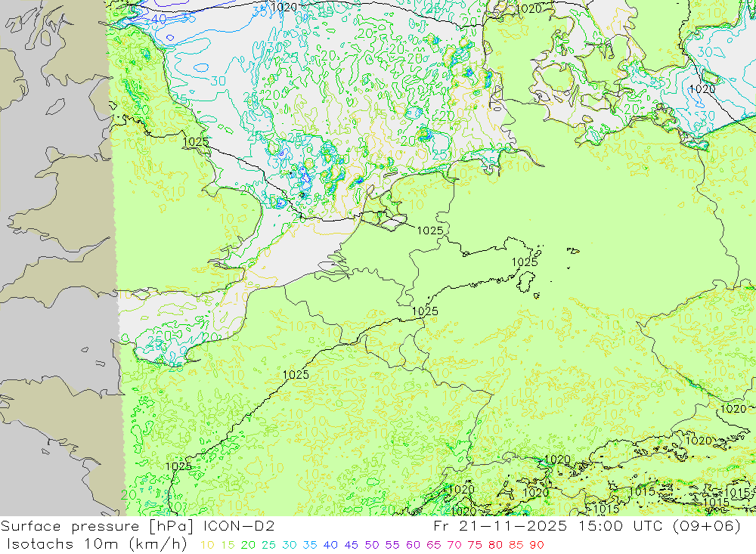Image resolution: width=756 pixels, height=554 pixels.
Task: Select the yellow 10 value in legend row
Action: pos(207,545)
